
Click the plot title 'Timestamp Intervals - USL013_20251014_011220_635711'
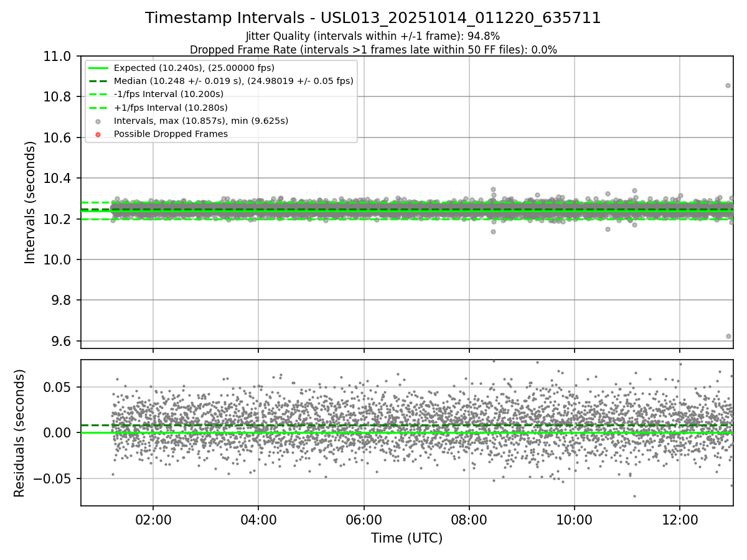(373, 18)
